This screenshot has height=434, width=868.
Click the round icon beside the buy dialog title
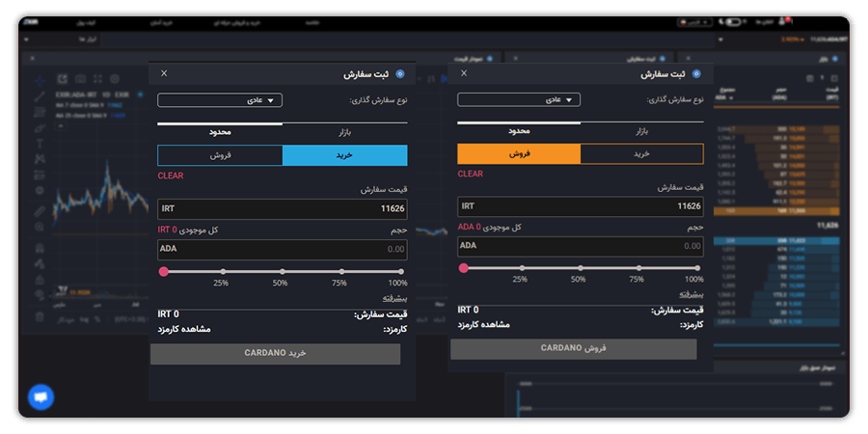[400, 73]
